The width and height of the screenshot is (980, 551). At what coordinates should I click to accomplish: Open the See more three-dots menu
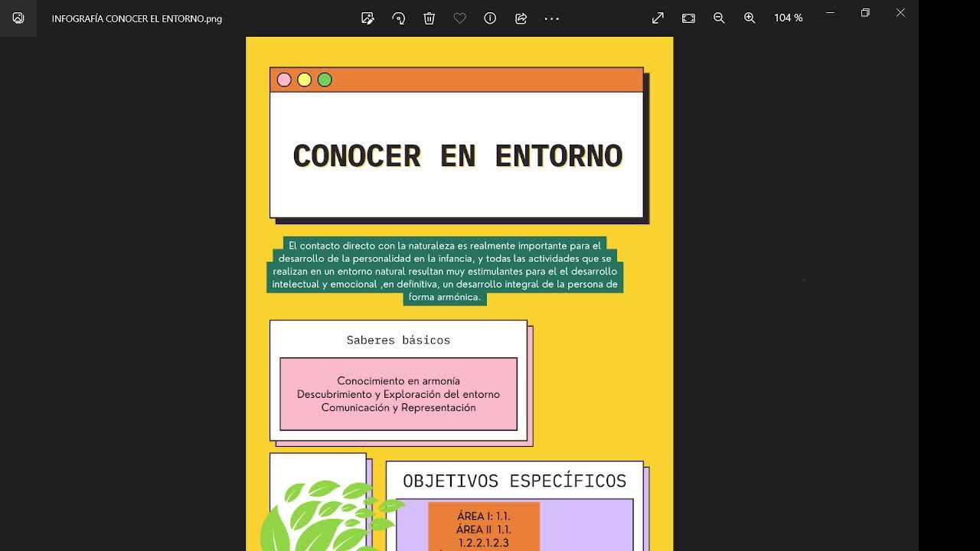[x=551, y=18]
